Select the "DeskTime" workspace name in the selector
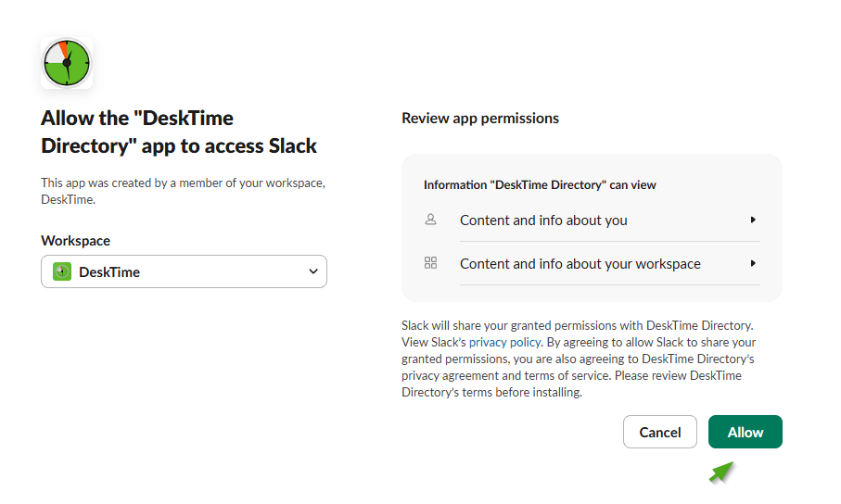The height and width of the screenshot is (504, 841). coord(109,271)
